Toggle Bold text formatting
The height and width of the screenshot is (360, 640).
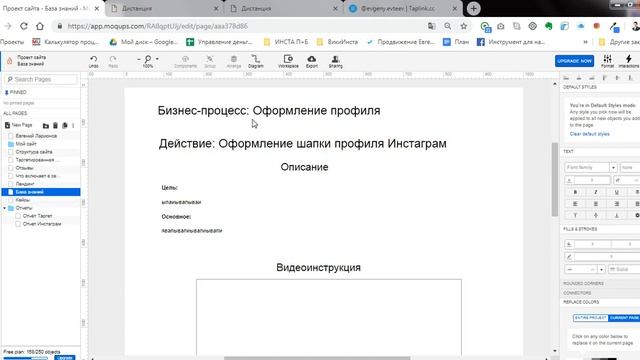[576, 192]
